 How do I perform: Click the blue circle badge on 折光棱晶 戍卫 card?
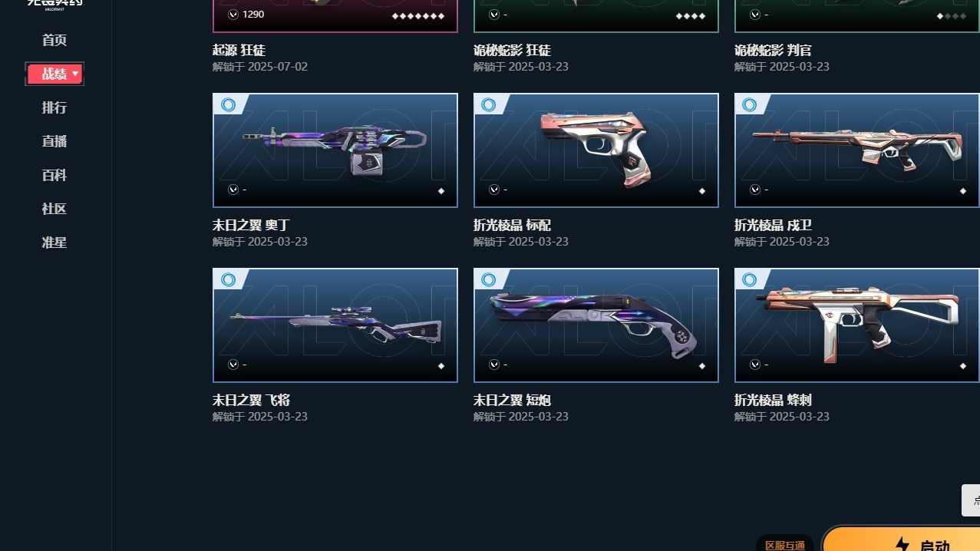coord(750,104)
